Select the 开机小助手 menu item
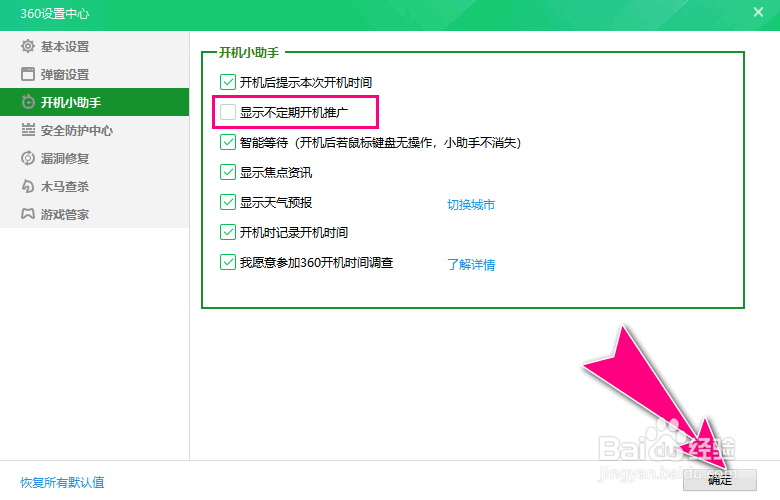The width and height of the screenshot is (780, 500). (95, 102)
